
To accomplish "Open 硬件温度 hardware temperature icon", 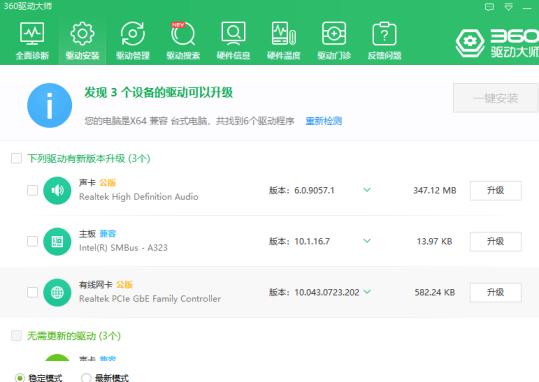I will 284,34.
